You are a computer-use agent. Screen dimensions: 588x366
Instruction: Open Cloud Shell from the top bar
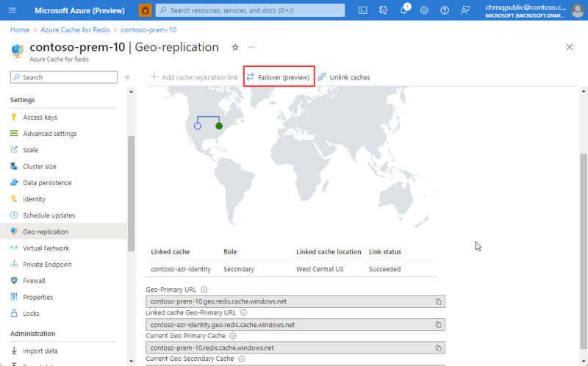tap(363, 10)
